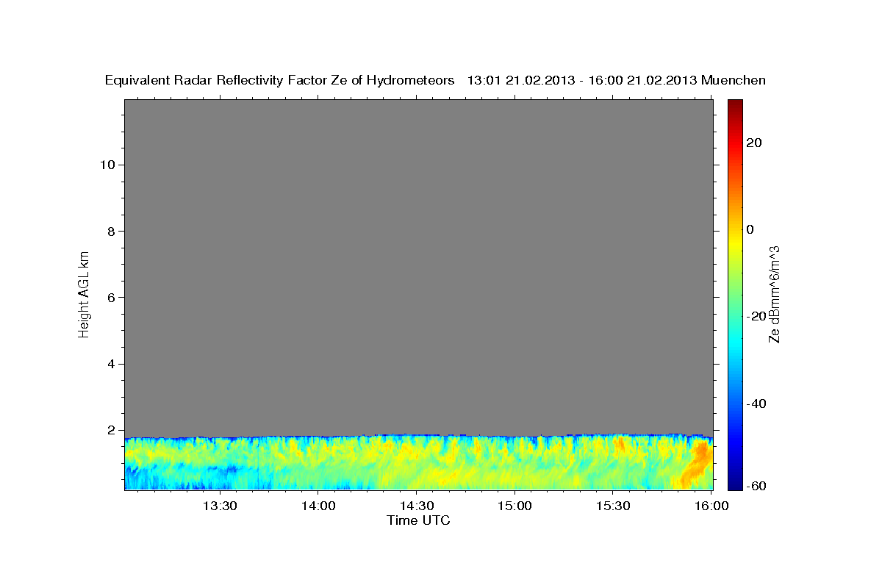The width and height of the screenshot is (882, 588).
Task: Click the date range '13:01 21.02.2013 - 16:00 21.02.2013'
Action: (x=582, y=80)
